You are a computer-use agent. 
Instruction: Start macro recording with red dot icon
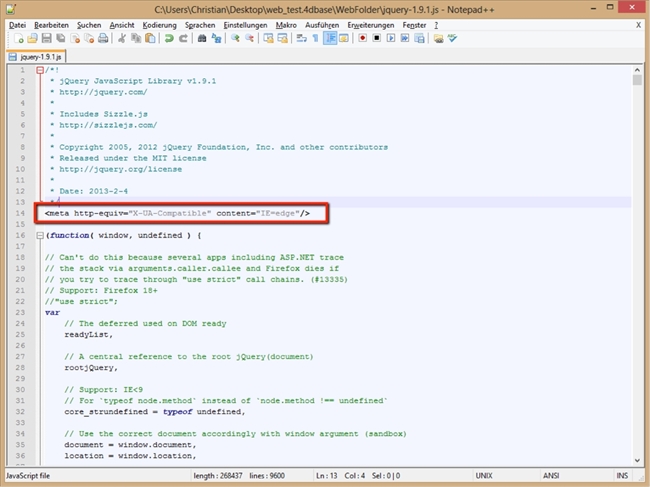click(x=362, y=38)
